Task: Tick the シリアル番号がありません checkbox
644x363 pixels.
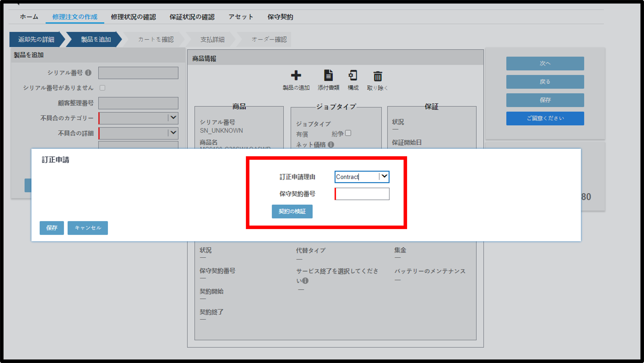Action: tap(103, 88)
